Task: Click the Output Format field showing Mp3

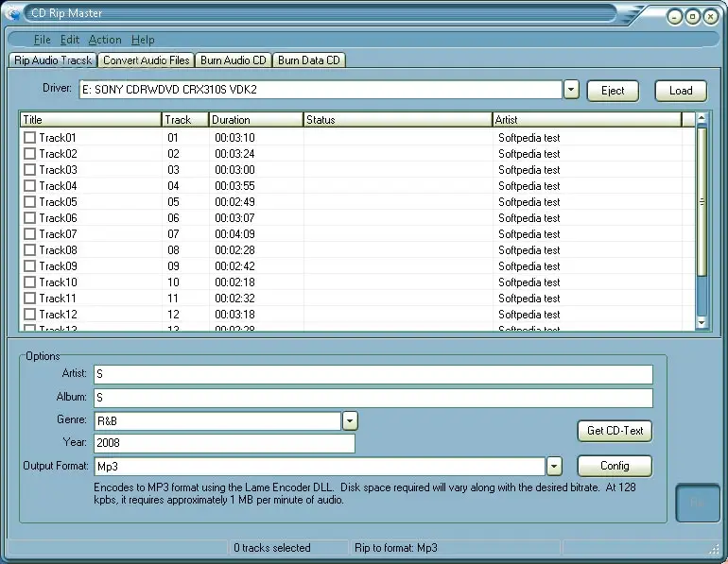Action: coord(320,467)
